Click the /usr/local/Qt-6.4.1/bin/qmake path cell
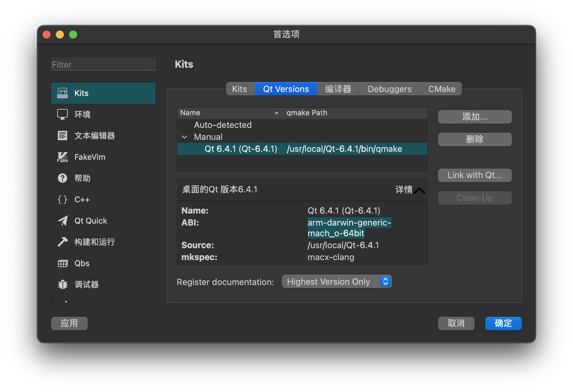The image size is (573, 392). pos(344,149)
